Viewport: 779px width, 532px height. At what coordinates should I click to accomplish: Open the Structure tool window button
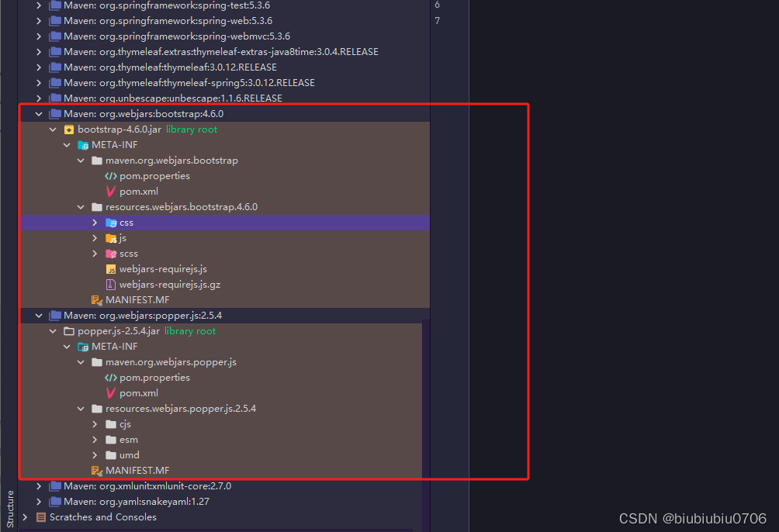pyautogui.click(x=9, y=504)
